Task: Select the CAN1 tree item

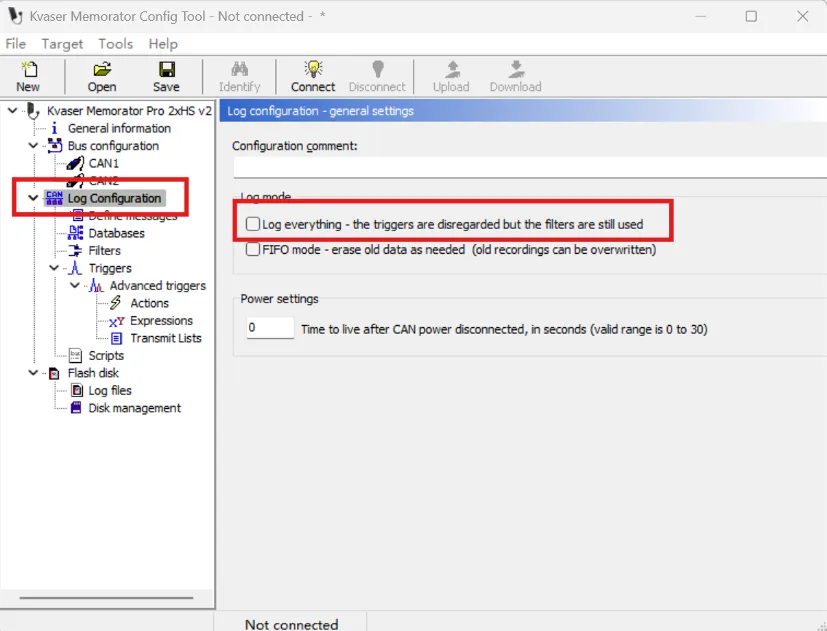Action: 104,163
